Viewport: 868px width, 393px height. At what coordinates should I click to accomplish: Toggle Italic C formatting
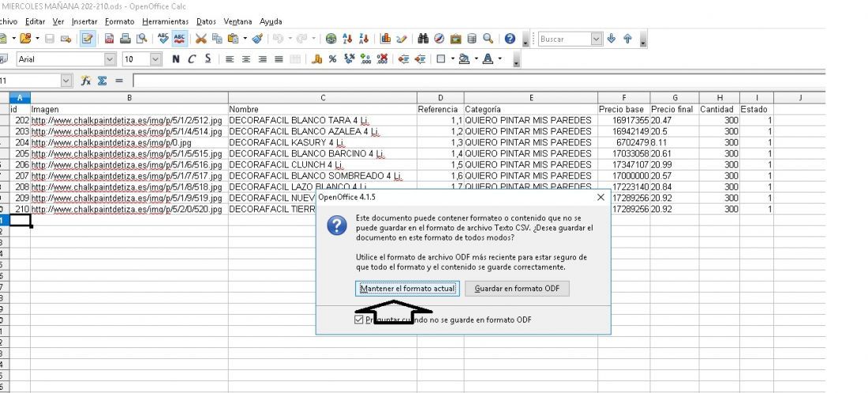(192, 58)
